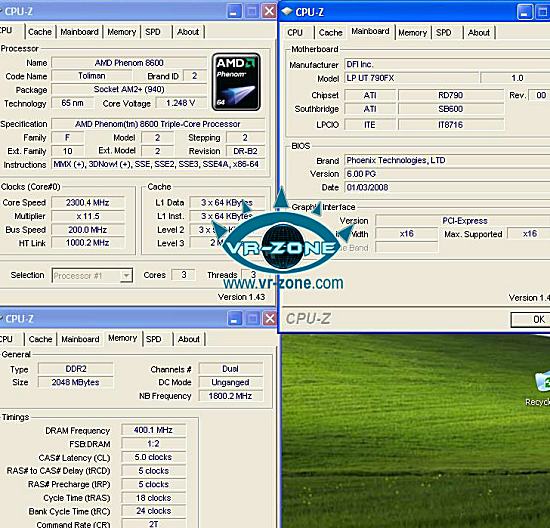Click motherboard model 'LP UT 790FX'
Viewport: 550px width, 528px height.
click(x=411, y=78)
